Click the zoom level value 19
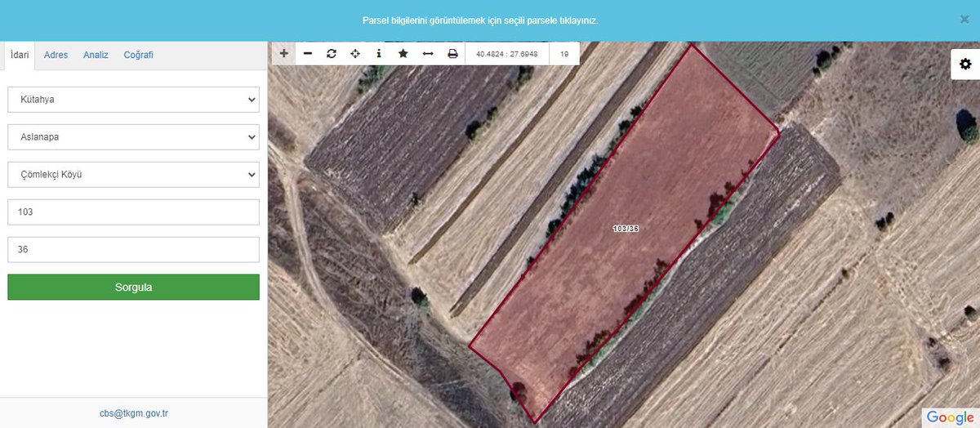 point(564,54)
